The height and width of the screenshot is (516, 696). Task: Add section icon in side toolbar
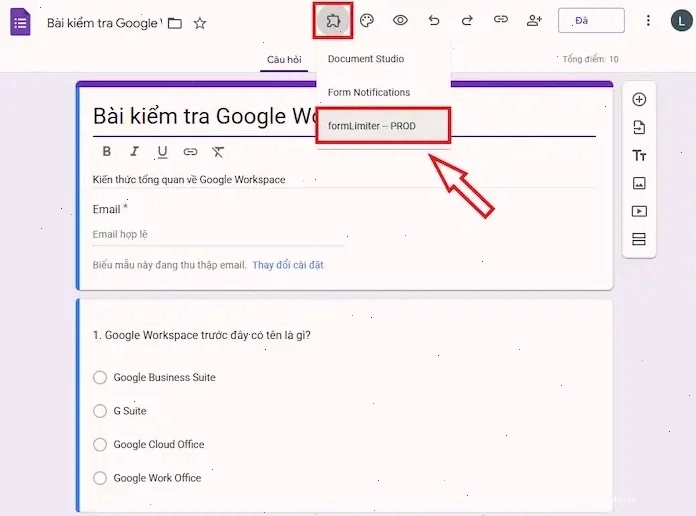(639, 239)
